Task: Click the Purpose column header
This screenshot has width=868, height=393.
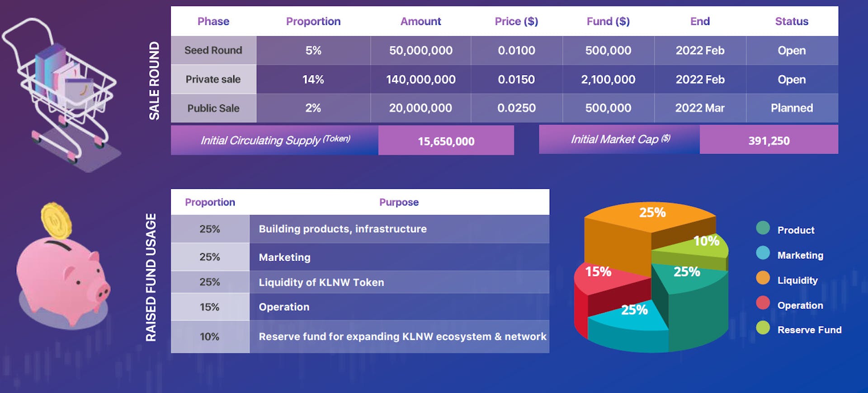Action: 399,202
